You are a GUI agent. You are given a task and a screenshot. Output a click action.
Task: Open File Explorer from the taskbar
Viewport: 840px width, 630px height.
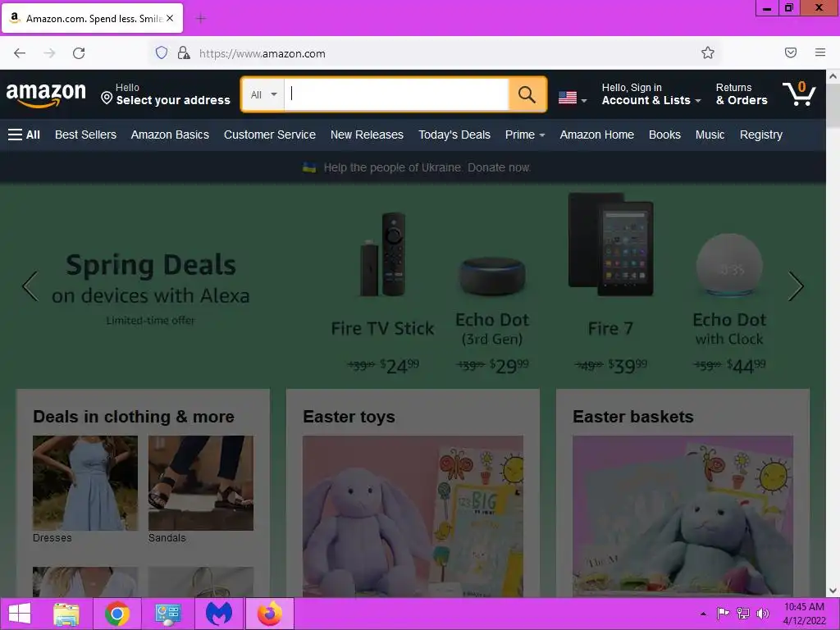point(66,614)
